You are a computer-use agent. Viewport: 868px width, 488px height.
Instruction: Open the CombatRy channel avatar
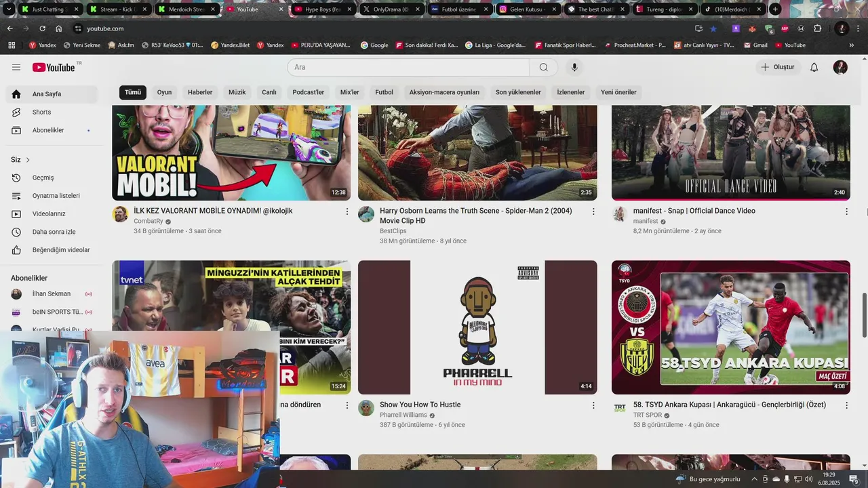tap(120, 214)
